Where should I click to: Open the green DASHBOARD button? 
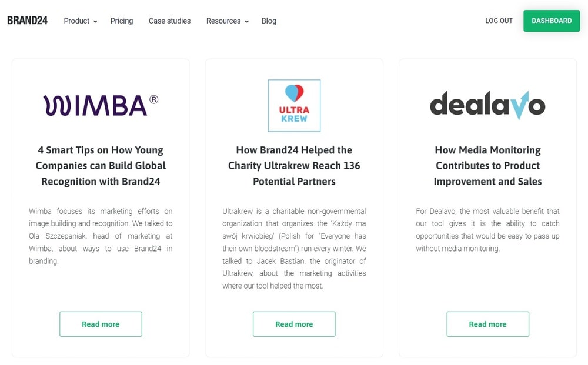552,21
